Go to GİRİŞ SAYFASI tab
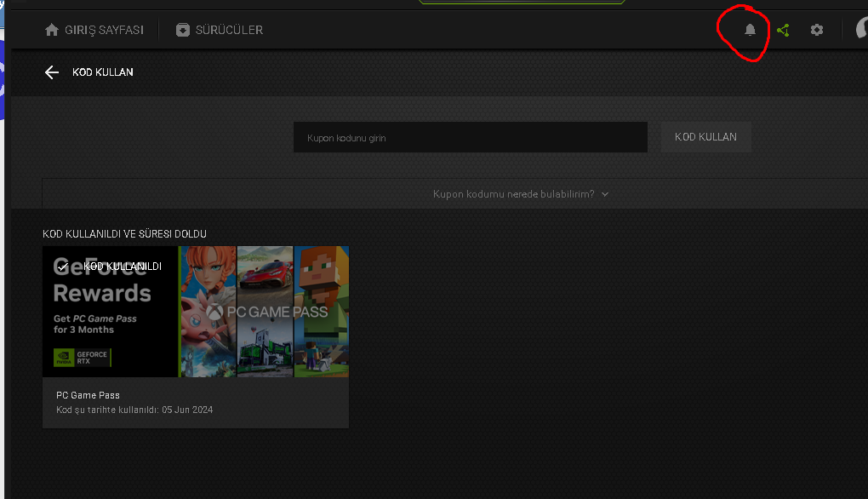The height and width of the screenshot is (499, 868). point(94,30)
